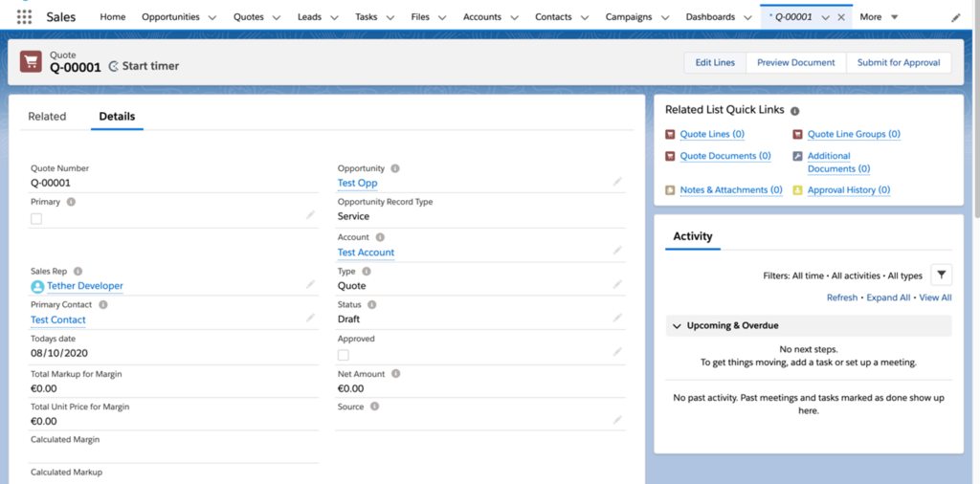The image size is (980, 484).
Task: Open the Accounts tab
Action: pyautogui.click(x=482, y=17)
